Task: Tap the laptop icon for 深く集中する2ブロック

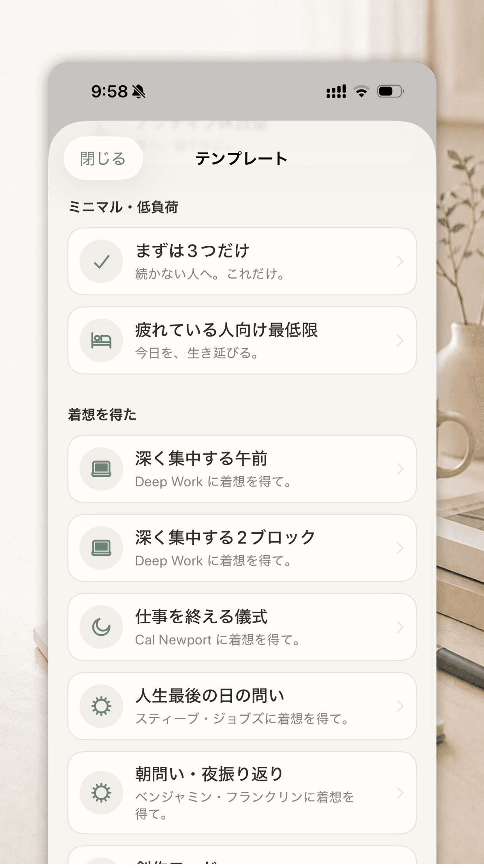Action: pos(101,548)
